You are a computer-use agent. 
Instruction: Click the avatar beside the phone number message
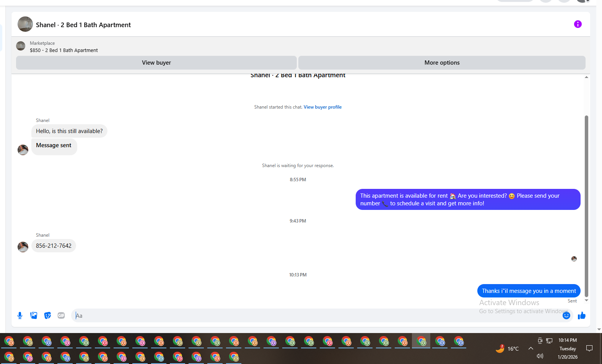[23, 247]
